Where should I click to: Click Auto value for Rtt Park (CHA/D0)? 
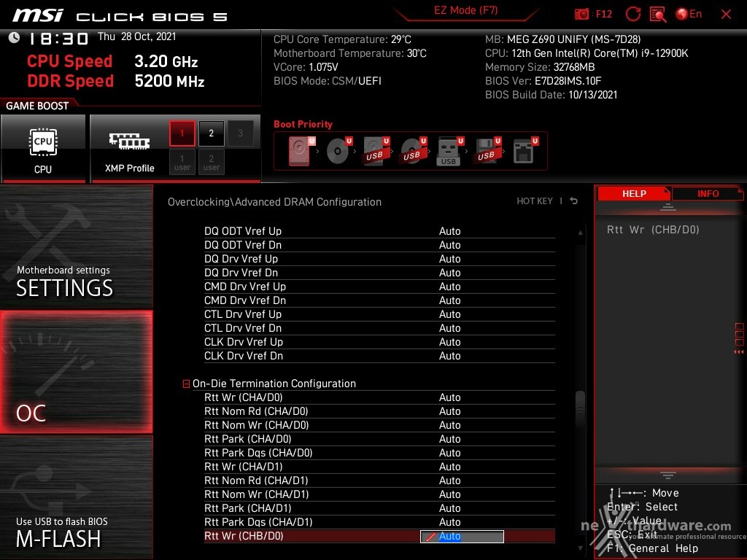point(449,438)
